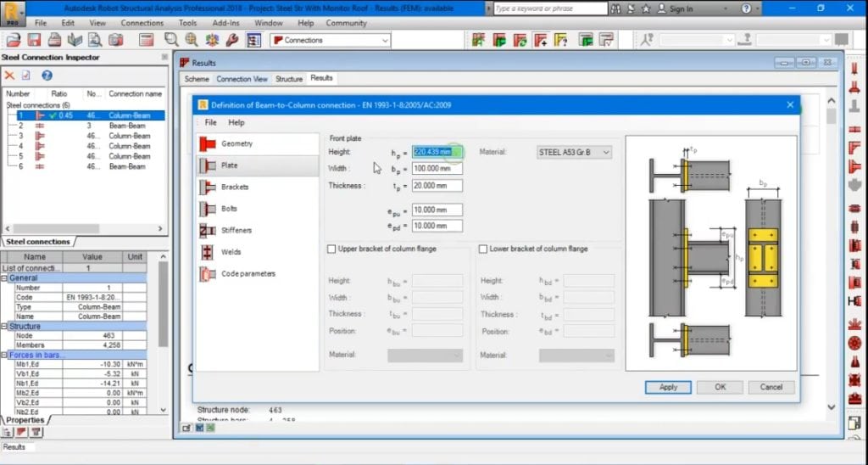Image resolution: width=868 pixels, height=465 pixels.
Task: Collapse the General properties group
Action: point(4,277)
